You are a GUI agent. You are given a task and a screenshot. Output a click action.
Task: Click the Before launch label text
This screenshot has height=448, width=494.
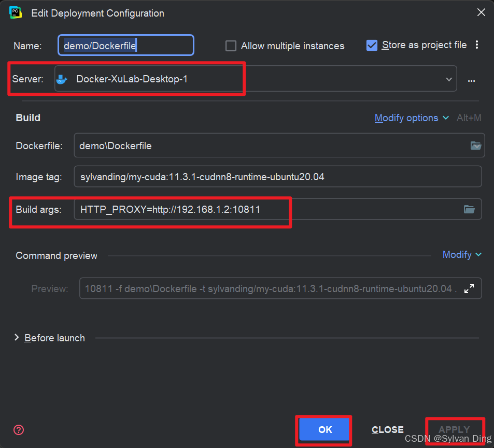coord(54,338)
